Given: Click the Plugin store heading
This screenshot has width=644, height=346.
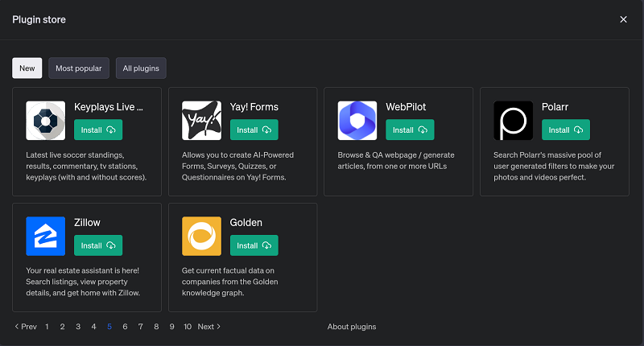Looking at the screenshot, I should pyautogui.click(x=39, y=19).
